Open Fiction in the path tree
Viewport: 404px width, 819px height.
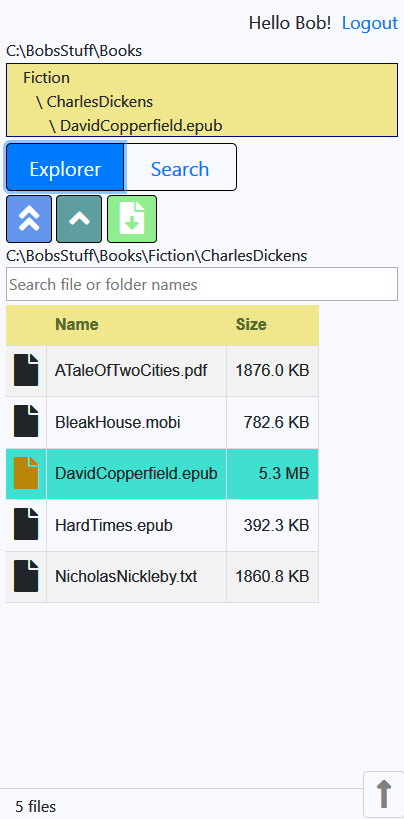pos(47,78)
